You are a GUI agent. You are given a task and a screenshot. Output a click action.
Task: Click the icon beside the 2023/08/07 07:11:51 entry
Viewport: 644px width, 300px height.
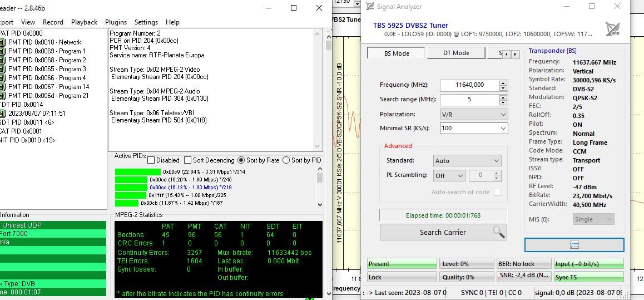click(x=2, y=114)
